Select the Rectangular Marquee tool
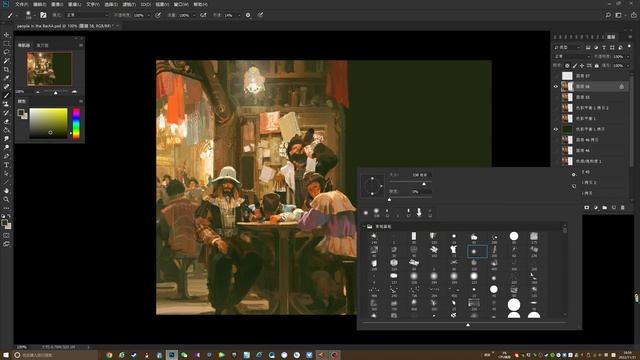 [x=6, y=44]
